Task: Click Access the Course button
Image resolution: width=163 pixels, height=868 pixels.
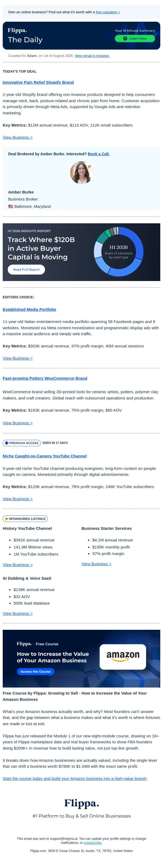Action: tap(35, 672)
